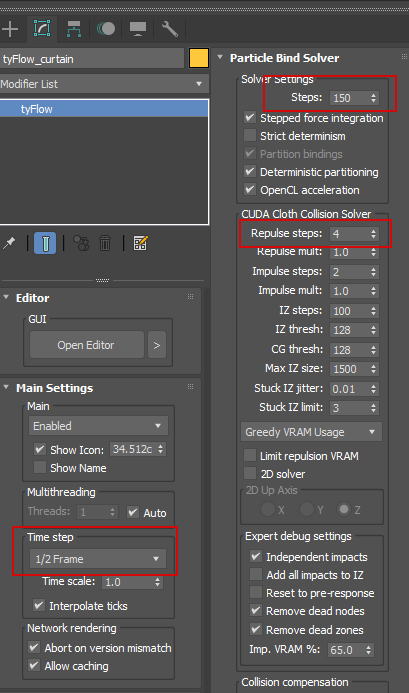409x693 pixels.
Task: Click the Remove modifier trash icon
Action: (105, 243)
